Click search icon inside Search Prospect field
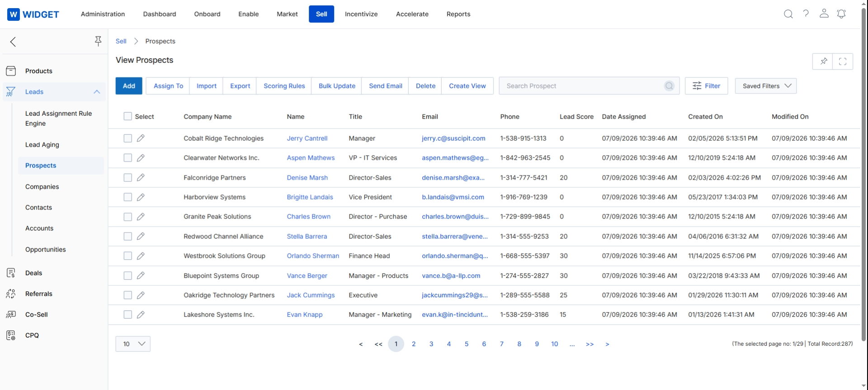Screen dimensions: 868x390 point(669,86)
